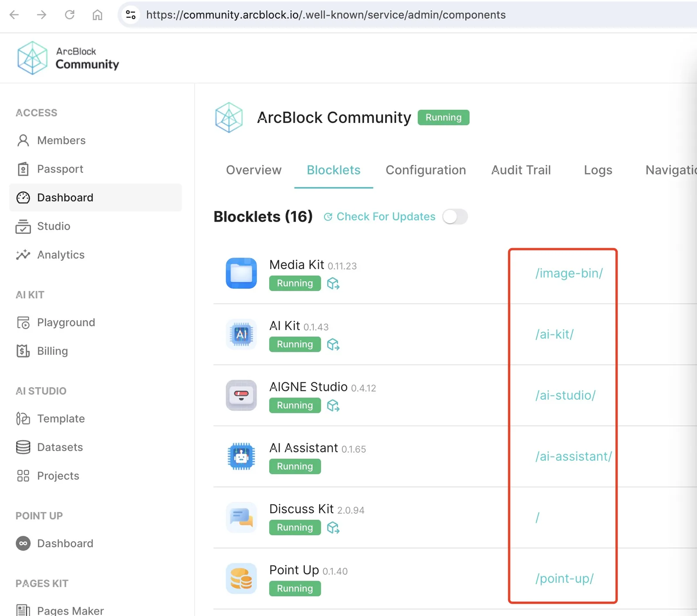
Task: Open Billing under AI Kit
Action: pyautogui.click(x=95, y=351)
